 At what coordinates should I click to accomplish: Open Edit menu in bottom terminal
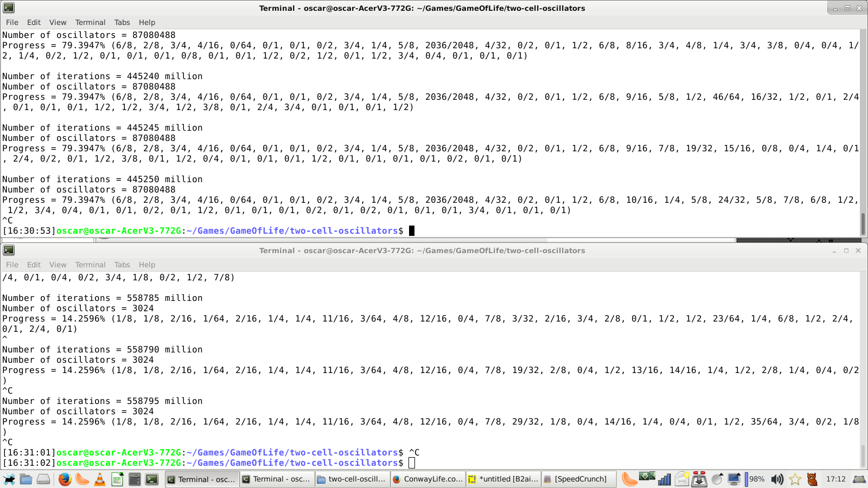[x=34, y=265]
